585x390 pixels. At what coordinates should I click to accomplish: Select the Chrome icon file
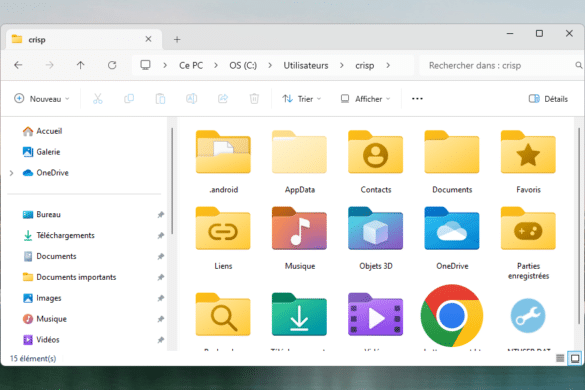pos(452,316)
